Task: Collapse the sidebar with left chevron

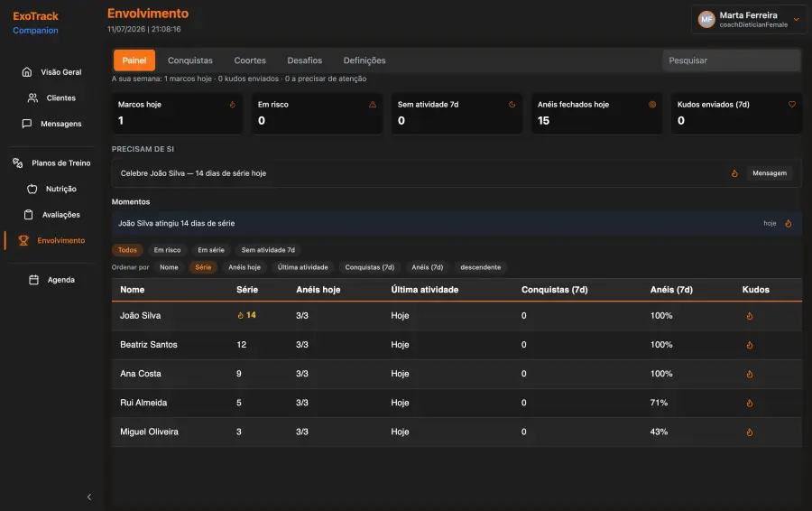Action: click(89, 497)
